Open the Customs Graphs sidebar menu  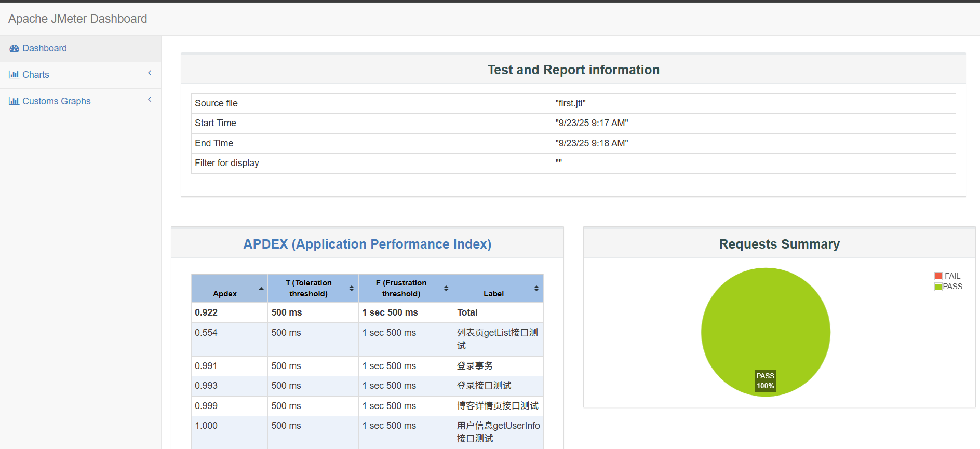pyautogui.click(x=80, y=102)
